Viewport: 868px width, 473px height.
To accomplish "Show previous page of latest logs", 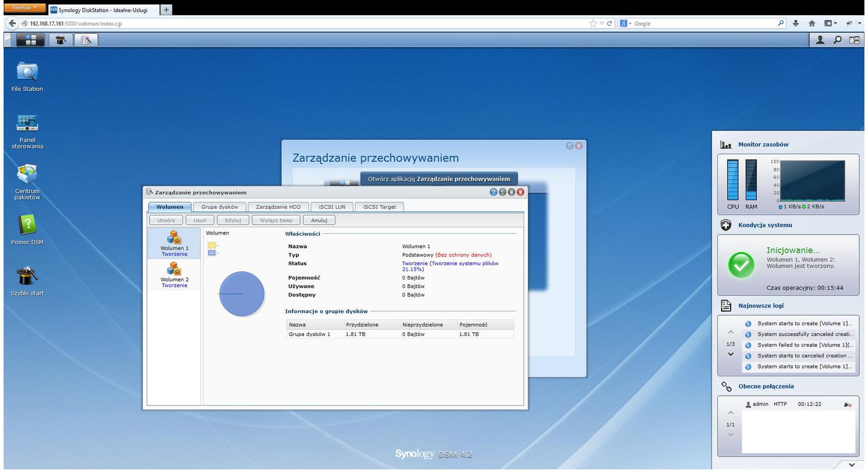I will [730, 332].
